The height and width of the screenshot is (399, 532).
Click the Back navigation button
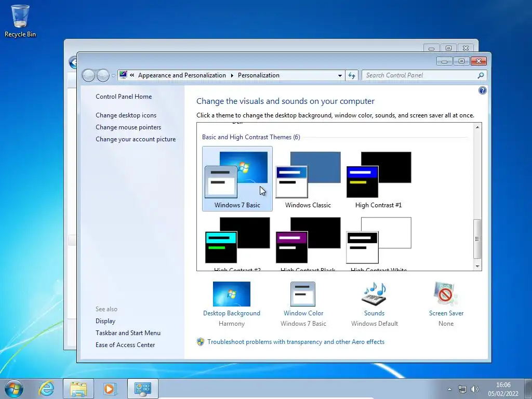click(88, 75)
